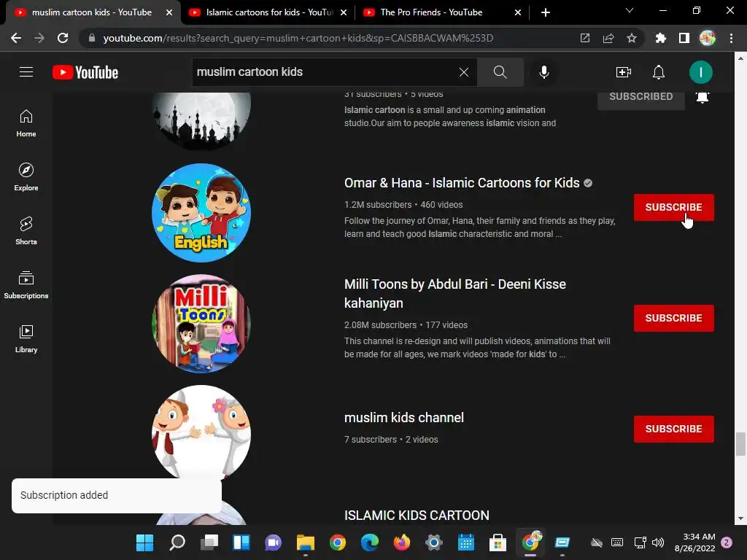
Task: Click the page vertical scrollbar thumb
Action: click(x=740, y=444)
